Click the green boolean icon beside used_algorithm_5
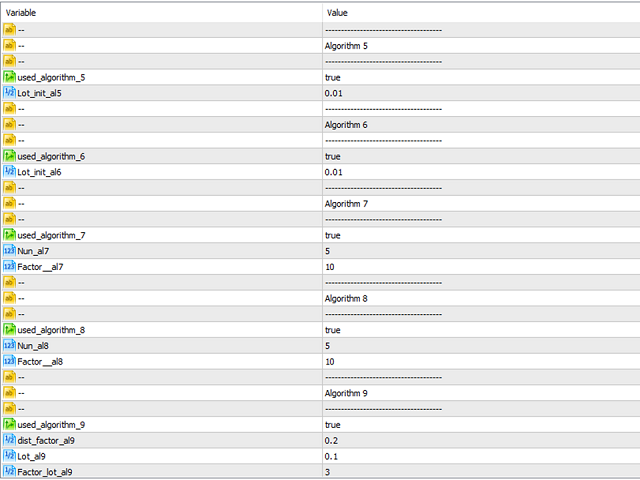Screen dimensions: 640x480 click(9, 77)
